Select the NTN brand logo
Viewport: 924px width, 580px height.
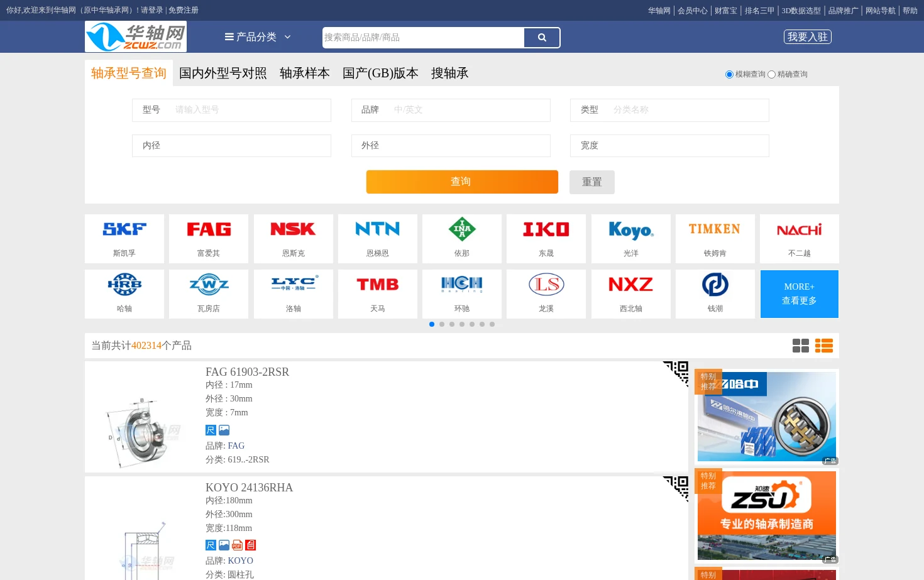[378, 229]
